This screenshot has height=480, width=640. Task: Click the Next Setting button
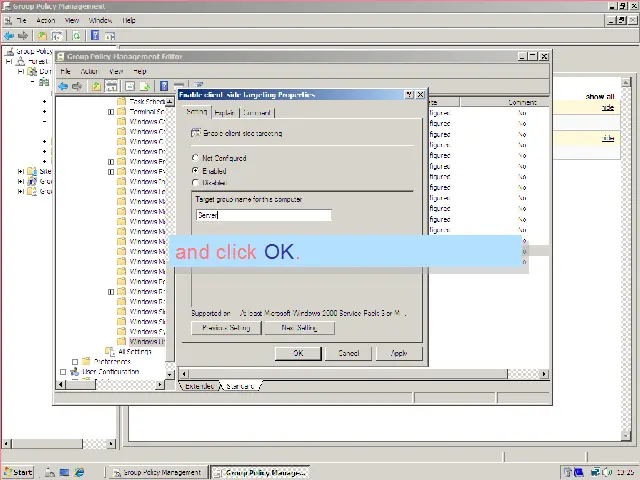click(299, 328)
